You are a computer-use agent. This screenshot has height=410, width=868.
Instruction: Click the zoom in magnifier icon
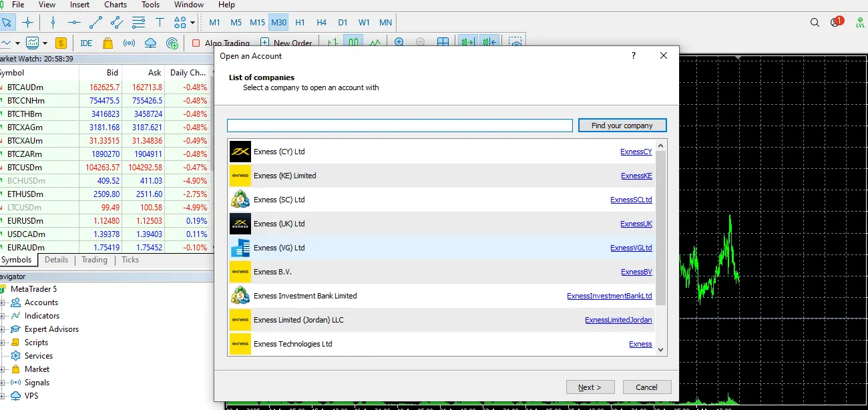click(x=399, y=43)
